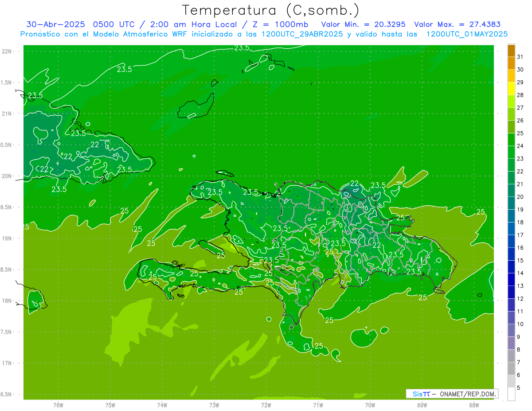The width and height of the screenshot is (532, 411).
Task: Click the latitude axis label "17N"
Action: (x=7, y=364)
